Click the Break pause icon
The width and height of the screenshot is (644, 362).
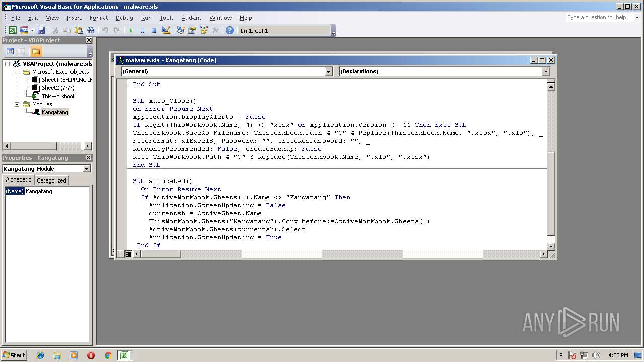click(x=142, y=31)
